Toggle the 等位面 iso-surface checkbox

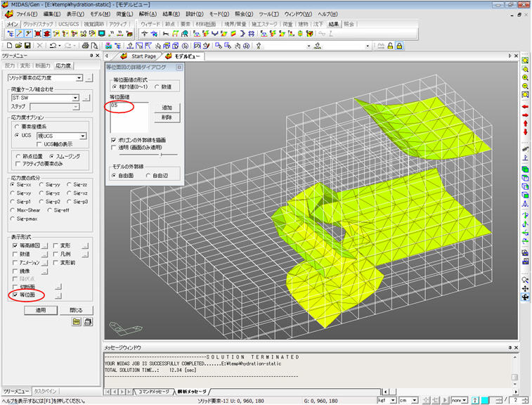click(15, 295)
